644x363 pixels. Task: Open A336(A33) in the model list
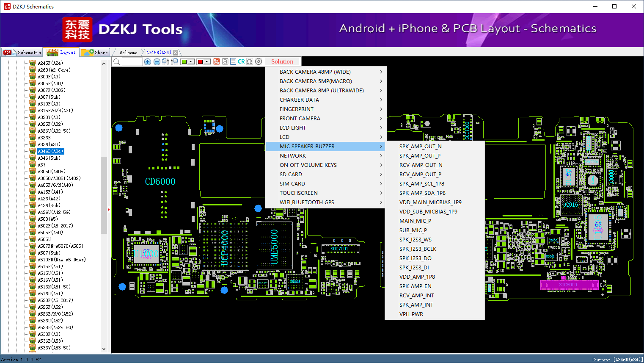(x=49, y=144)
